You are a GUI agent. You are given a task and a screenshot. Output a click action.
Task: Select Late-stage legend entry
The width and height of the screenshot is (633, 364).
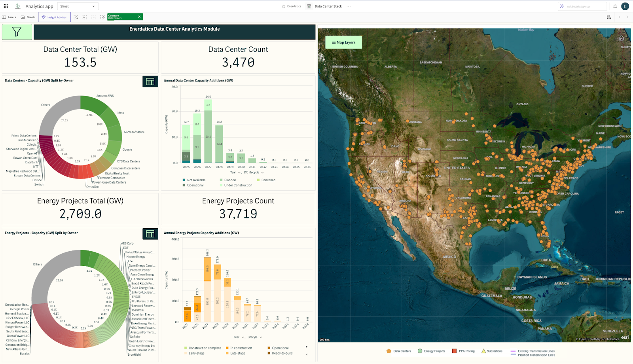235,353
